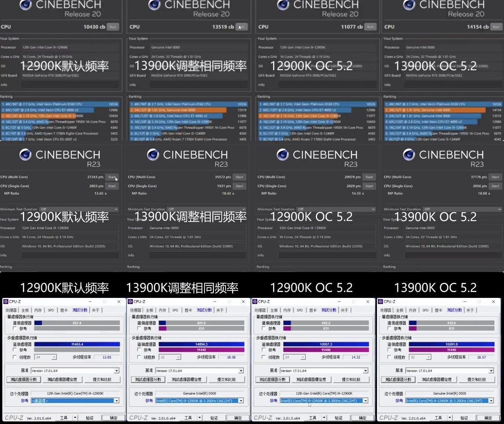Screen dimensions: 504x424
Task: Tick the 參考 checkbox beside the 827.4 single-thread bar
Action: (15, 329)
